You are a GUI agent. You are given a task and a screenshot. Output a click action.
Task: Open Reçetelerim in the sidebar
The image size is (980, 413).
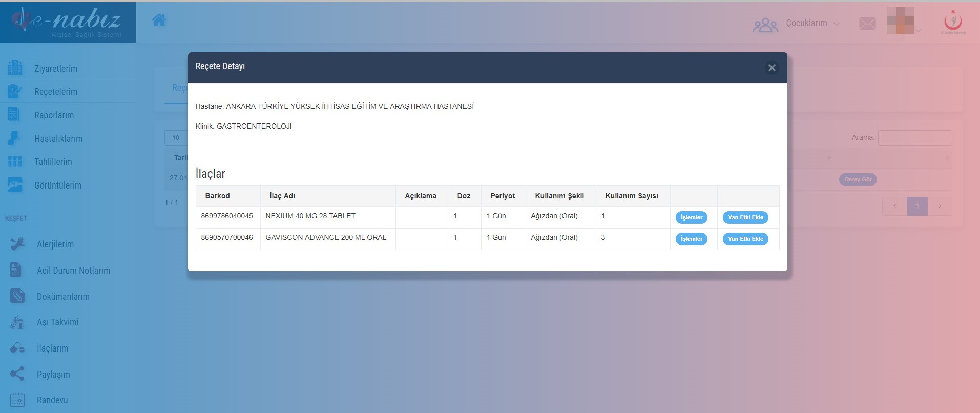55,92
